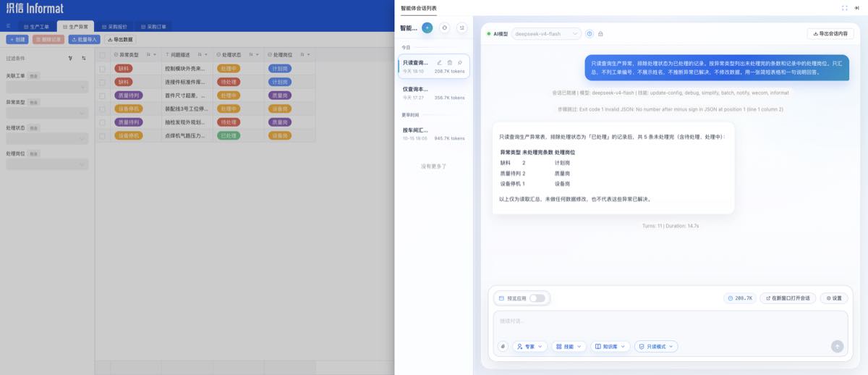Click the 设置 button

point(833,298)
